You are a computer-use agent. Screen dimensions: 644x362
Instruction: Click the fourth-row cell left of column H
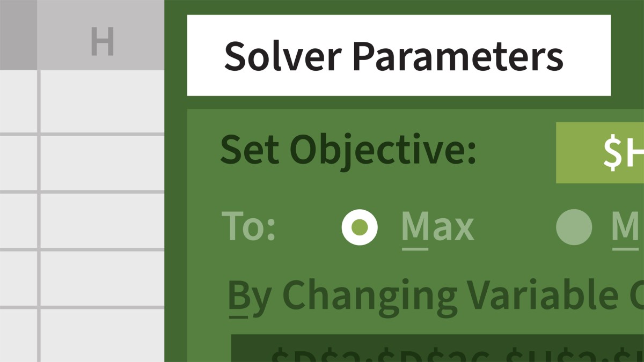click(x=18, y=278)
